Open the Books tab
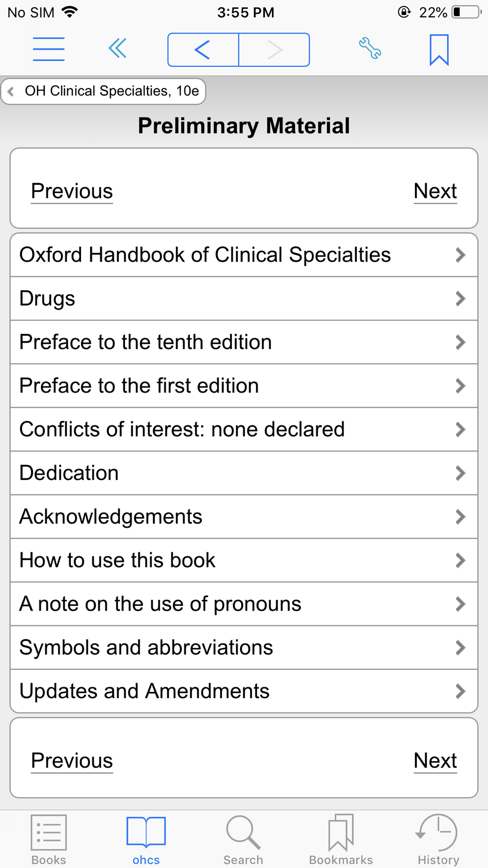 [x=49, y=840]
